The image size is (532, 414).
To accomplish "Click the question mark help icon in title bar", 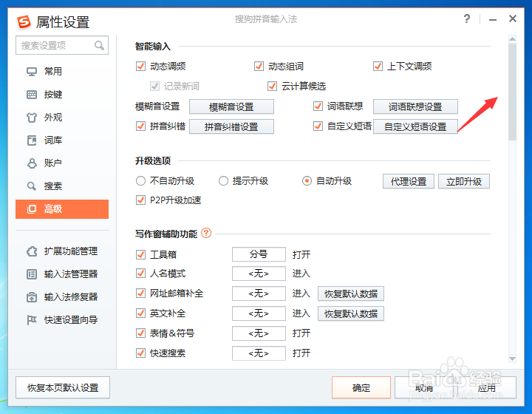I will 467,18.
